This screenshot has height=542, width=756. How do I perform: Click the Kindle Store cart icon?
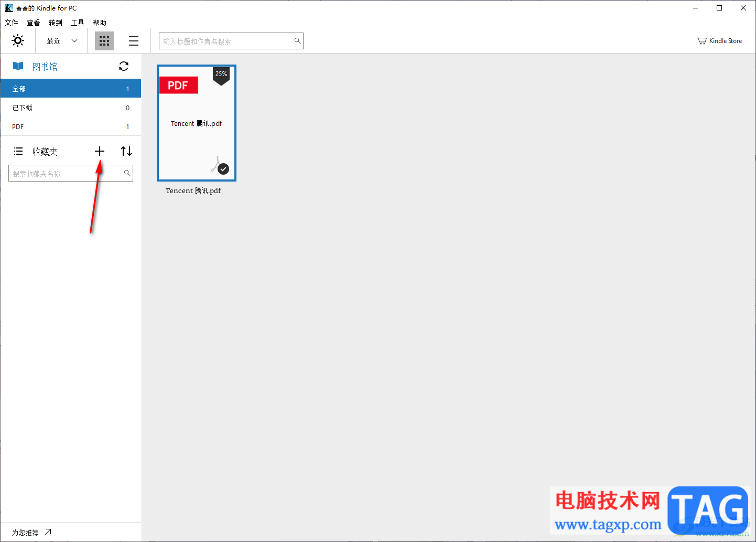pyautogui.click(x=701, y=40)
